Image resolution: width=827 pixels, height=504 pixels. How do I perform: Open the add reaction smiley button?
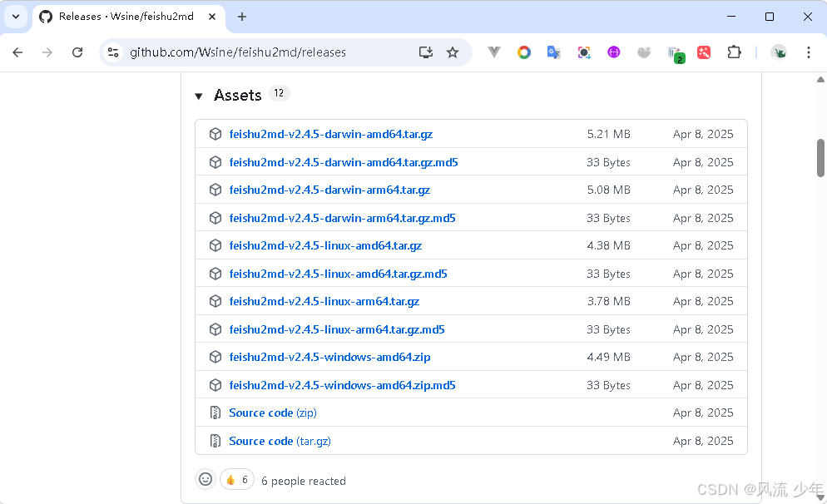pyautogui.click(x=206, y=479)
